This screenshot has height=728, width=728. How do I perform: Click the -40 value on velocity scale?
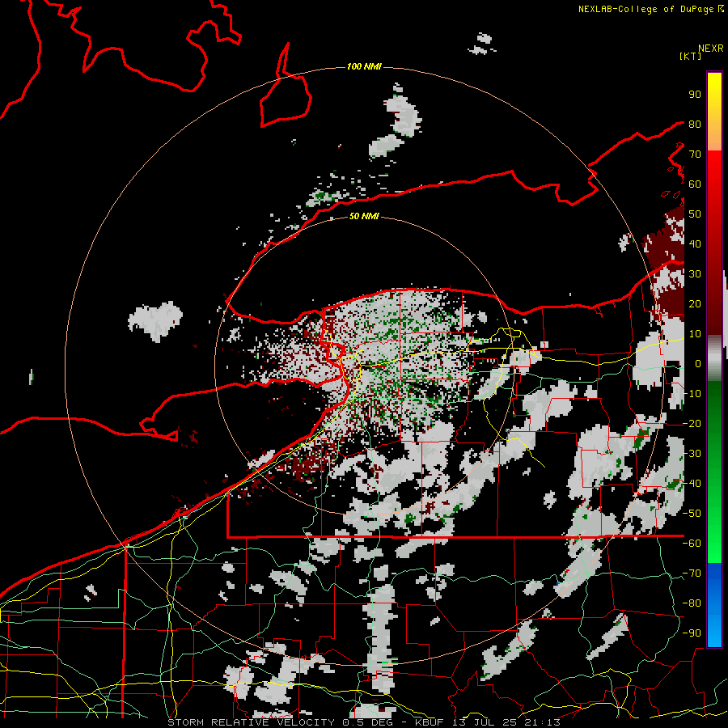[x=692, y=484]
